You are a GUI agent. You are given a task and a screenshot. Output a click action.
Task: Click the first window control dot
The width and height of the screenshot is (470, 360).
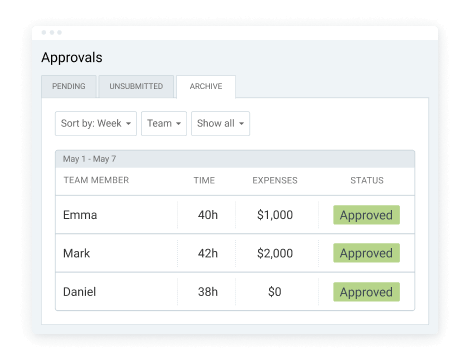click(x=44, y=32)
